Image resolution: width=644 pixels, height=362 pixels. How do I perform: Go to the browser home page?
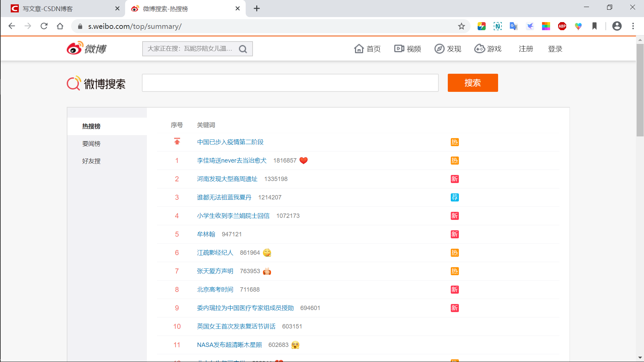click(x=60, y=26)
